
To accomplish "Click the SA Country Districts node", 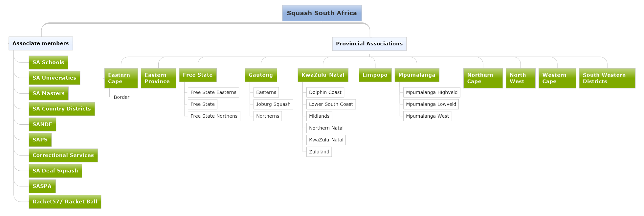I will click(x=61, y=109).
